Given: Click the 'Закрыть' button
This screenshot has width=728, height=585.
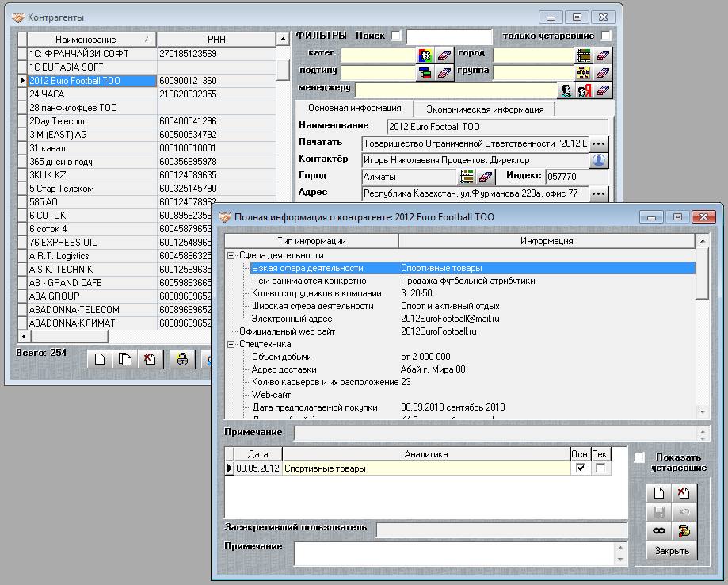Looking at the screenshot, I should tap(672, 551).
